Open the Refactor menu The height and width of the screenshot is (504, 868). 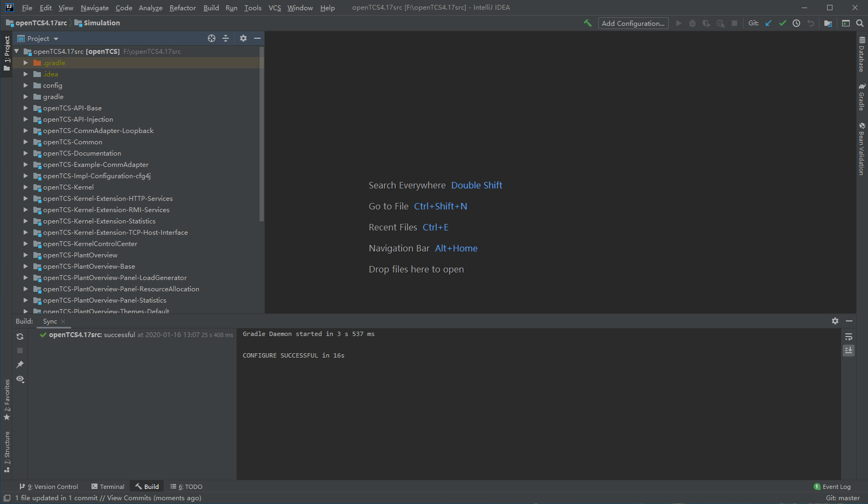click(x=183, y=8)
